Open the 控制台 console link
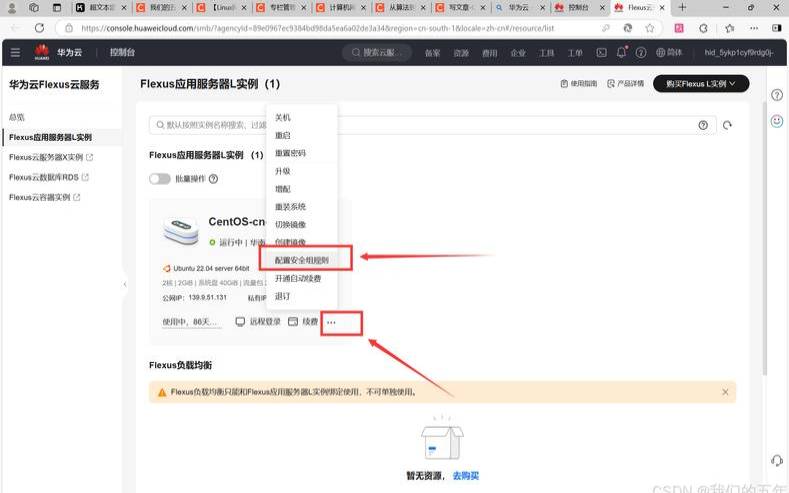Image resolution: width=789 pixels, height=493 pixels. coord(122,52)
